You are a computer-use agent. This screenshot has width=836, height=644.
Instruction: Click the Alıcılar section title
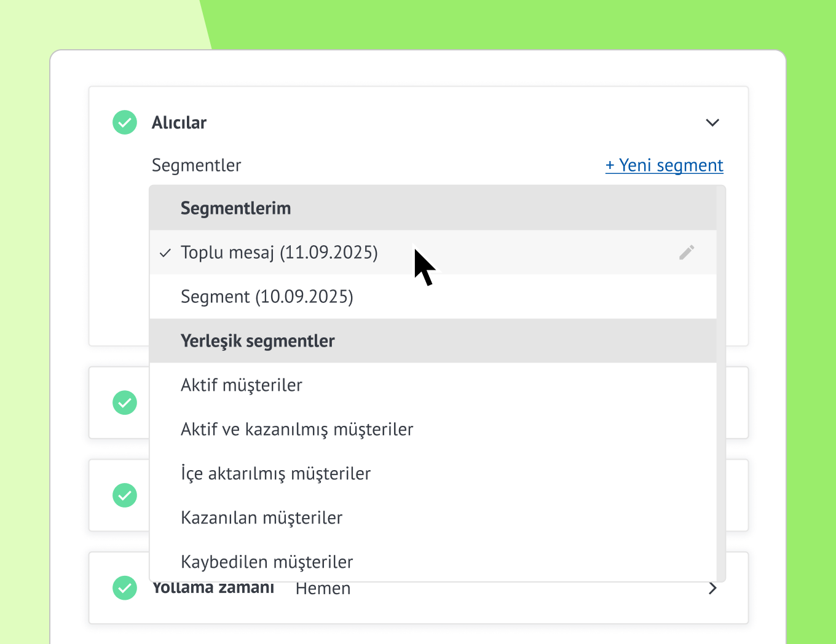179,123
